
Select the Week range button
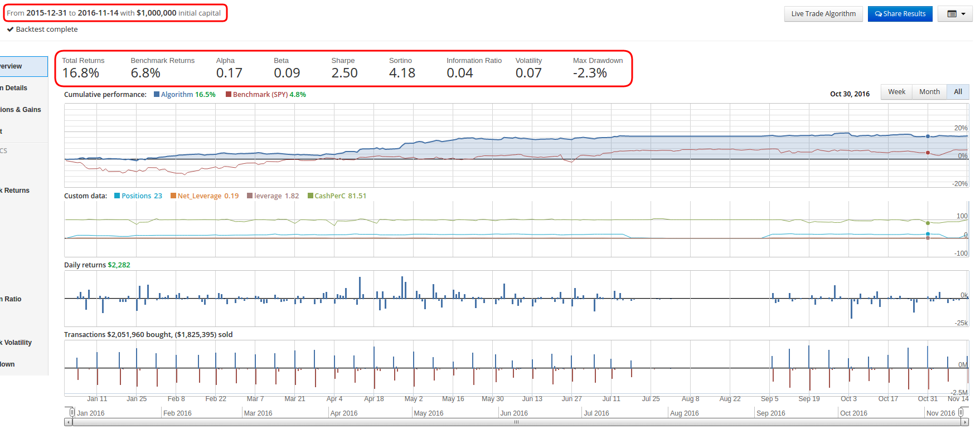896,92
